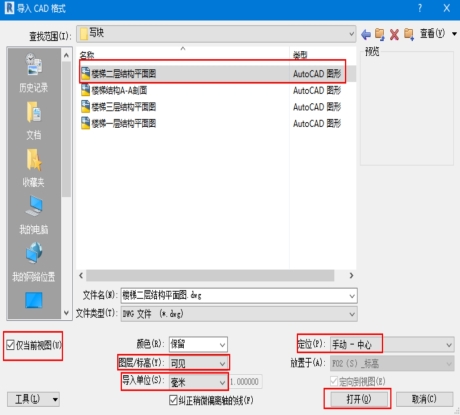Screen dimensions: 460x415
Task: Toggle the 定向到视图 checkbox
Action: tap(334, 381)
